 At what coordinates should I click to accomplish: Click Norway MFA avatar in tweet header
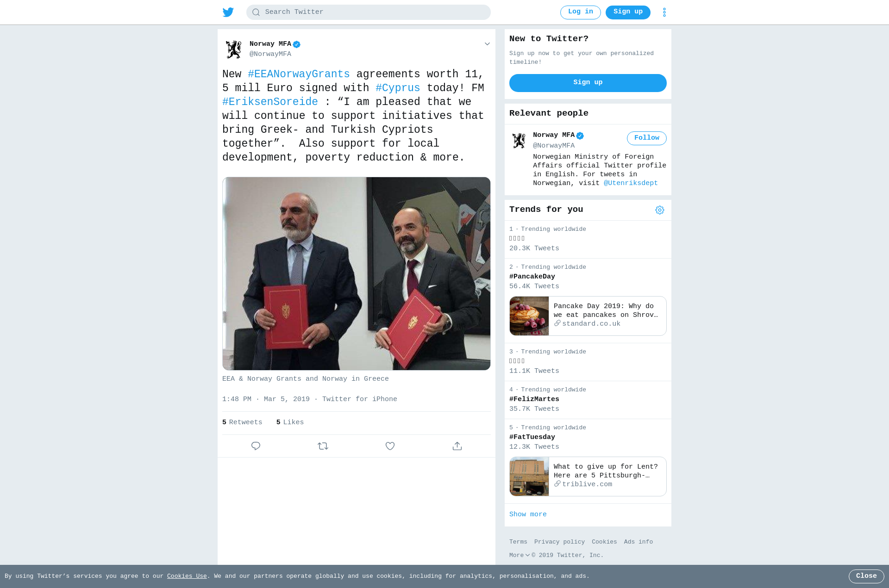coord(233,49)
